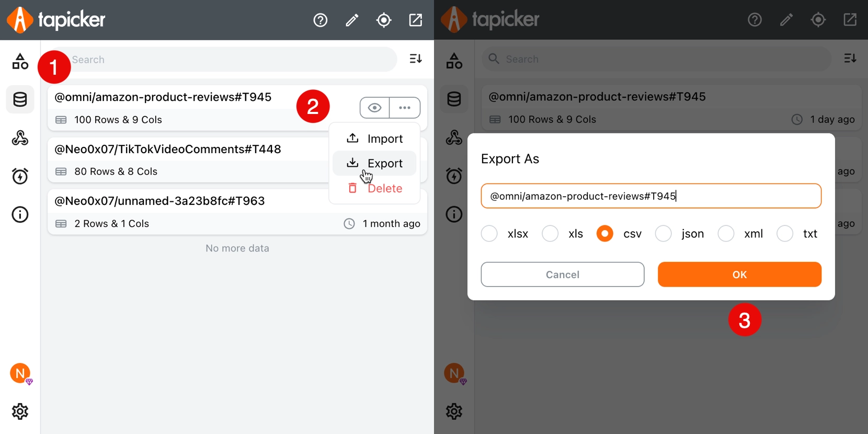Click the sort icon beside left search field
Viewport: 868px width, 434px height.
tap(416, 59)
